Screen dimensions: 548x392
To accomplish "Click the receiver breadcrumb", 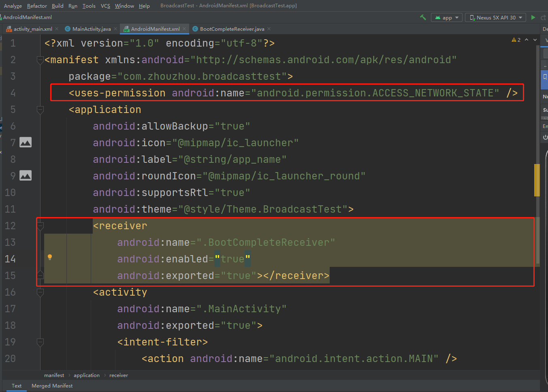I will pyautogui.click(x=119, y=375).
